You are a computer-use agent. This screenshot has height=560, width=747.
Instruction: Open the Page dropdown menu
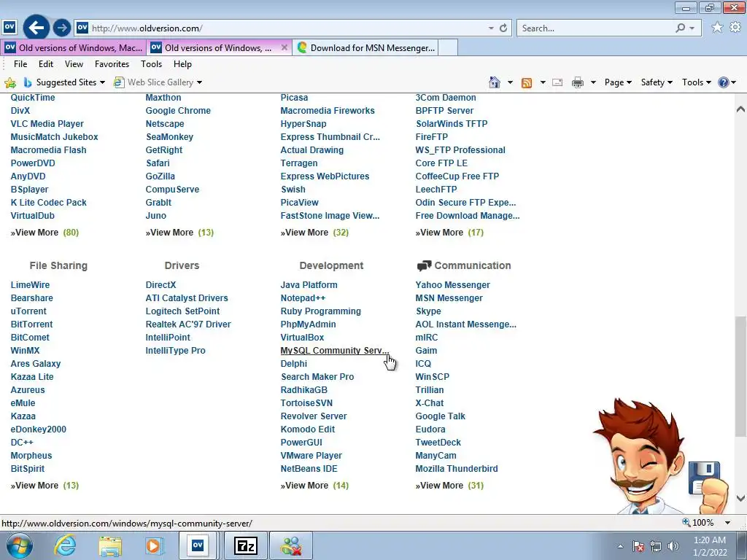pyautogui.click(x=618, y=82)
